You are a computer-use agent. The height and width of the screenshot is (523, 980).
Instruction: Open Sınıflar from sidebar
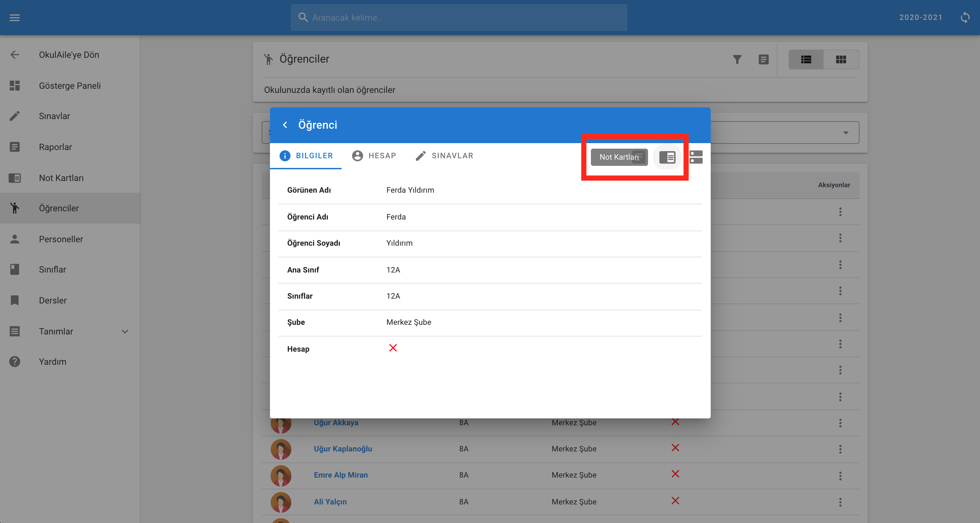click(x=70, y=269)
